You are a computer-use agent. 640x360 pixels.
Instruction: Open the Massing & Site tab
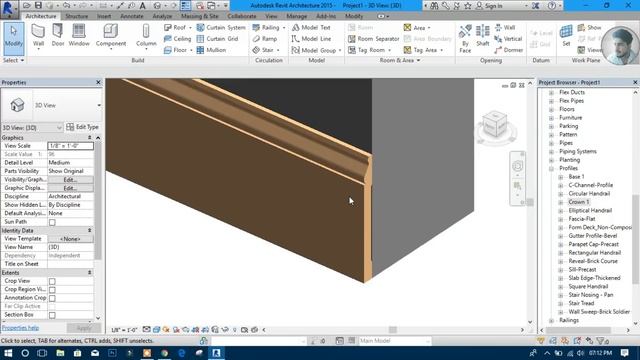click(x=200, y=16)
